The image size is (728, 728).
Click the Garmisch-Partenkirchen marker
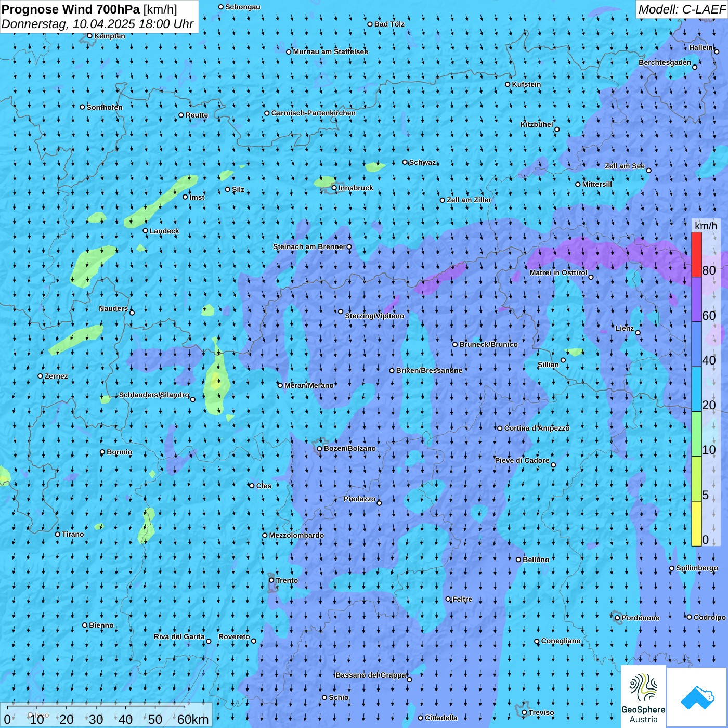(267, 113)
